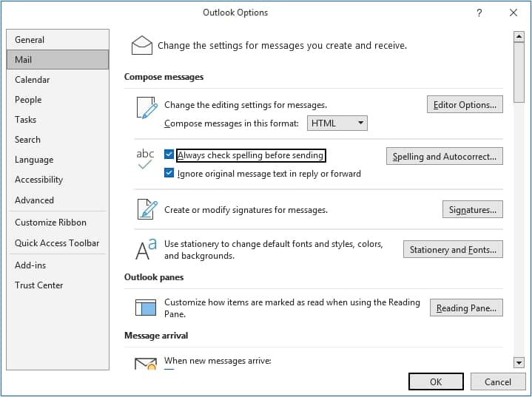The height and width of the screenshot is (397, 532).
Task: Open the help question mark
Action: click(479, 13)
